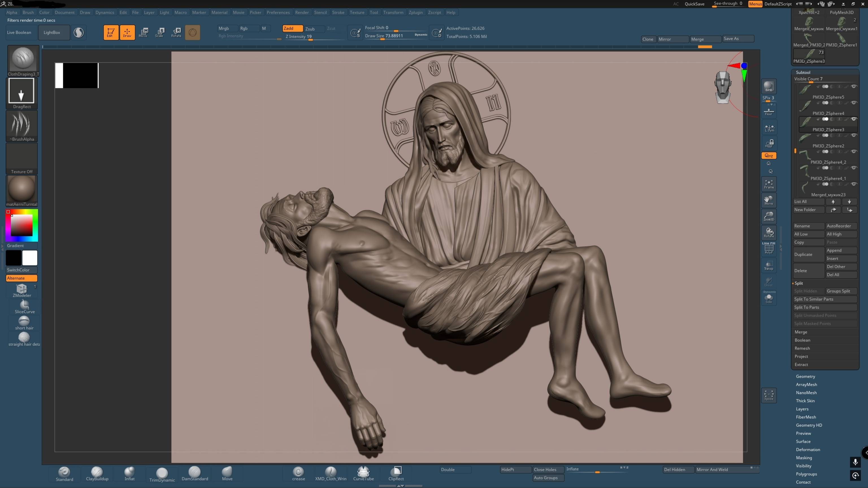Toggle L.Sym local symmetry

(769, 128)
